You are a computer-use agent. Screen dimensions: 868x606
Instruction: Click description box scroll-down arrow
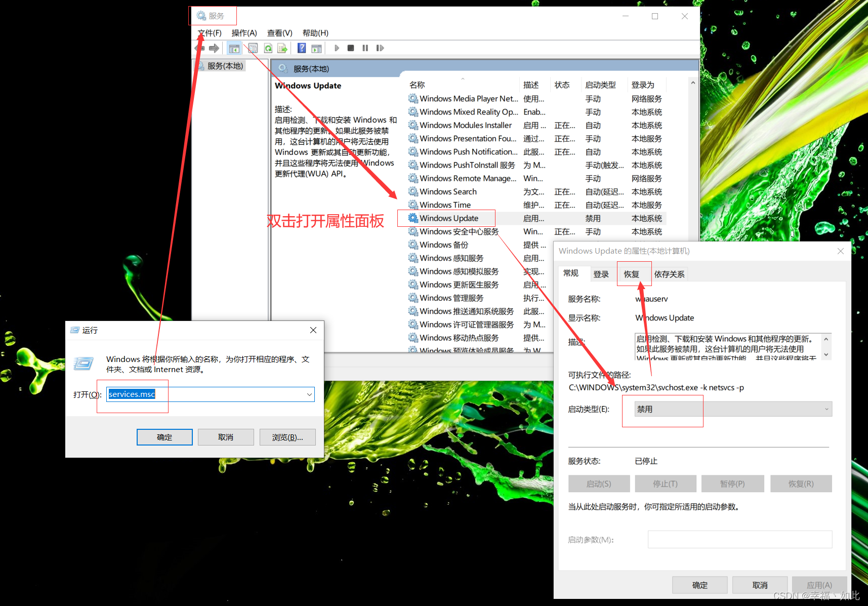826,355
